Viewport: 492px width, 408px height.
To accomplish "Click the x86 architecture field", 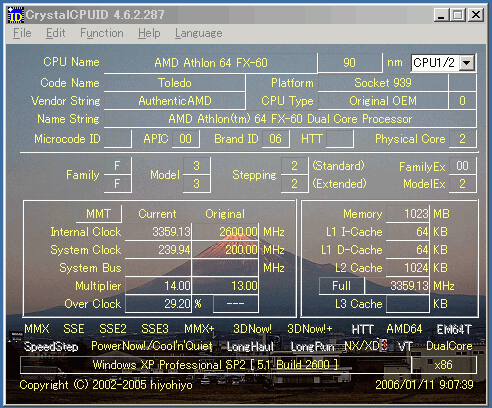I will pos(444,365).
